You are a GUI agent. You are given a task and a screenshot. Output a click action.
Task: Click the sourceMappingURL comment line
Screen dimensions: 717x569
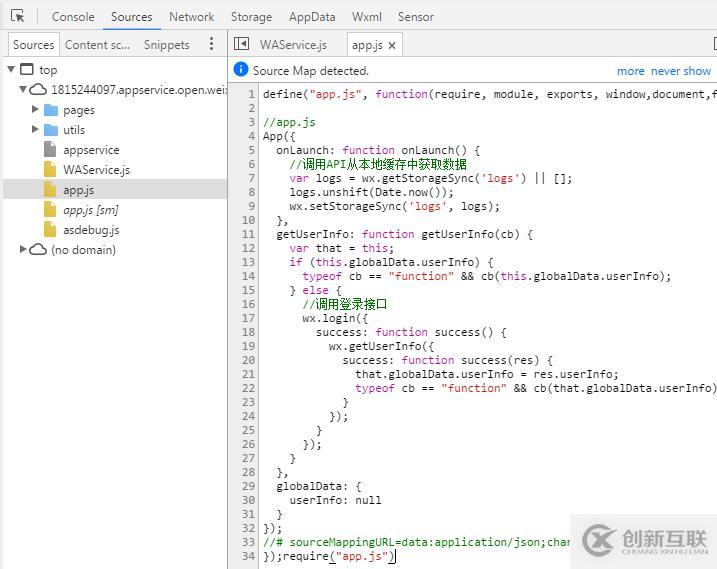[x=416, y=542]
